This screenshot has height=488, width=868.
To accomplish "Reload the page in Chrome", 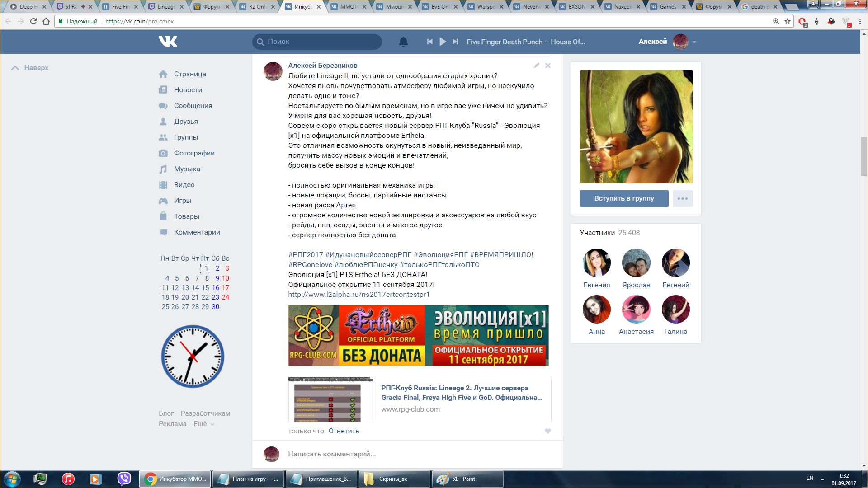I will pos(33,21).
